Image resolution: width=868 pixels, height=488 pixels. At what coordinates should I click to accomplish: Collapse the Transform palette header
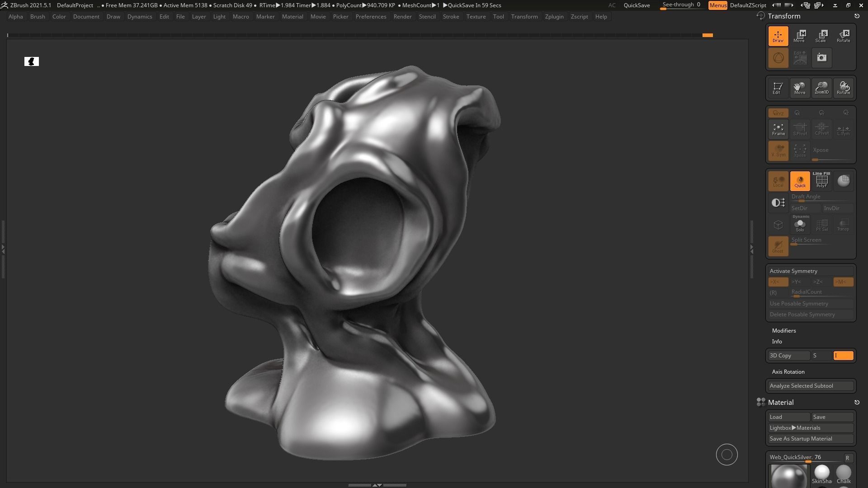pyautogui.click(x=784, y=16)
